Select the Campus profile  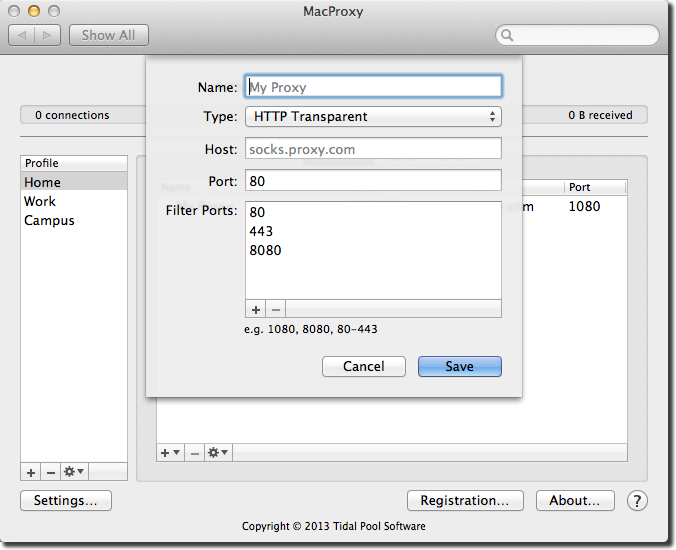pyautogui.click(x=74, y=220)
